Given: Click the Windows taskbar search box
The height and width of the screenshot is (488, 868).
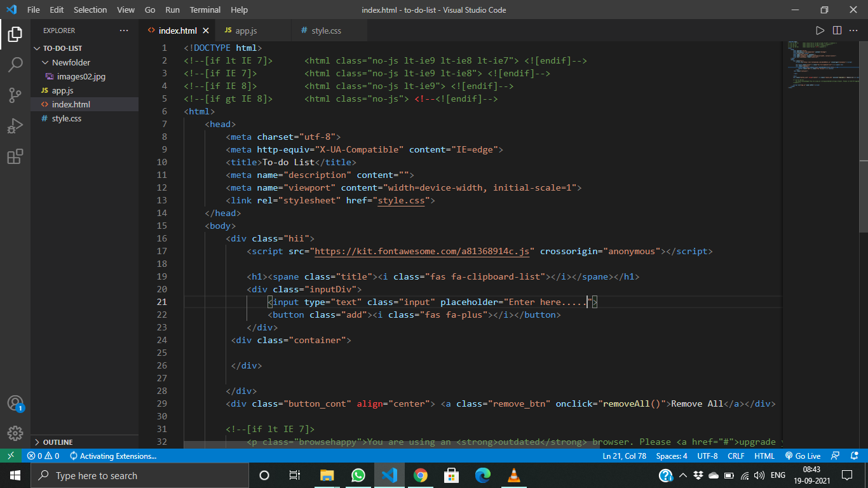Looking at the screenshot, I should 139,475.
